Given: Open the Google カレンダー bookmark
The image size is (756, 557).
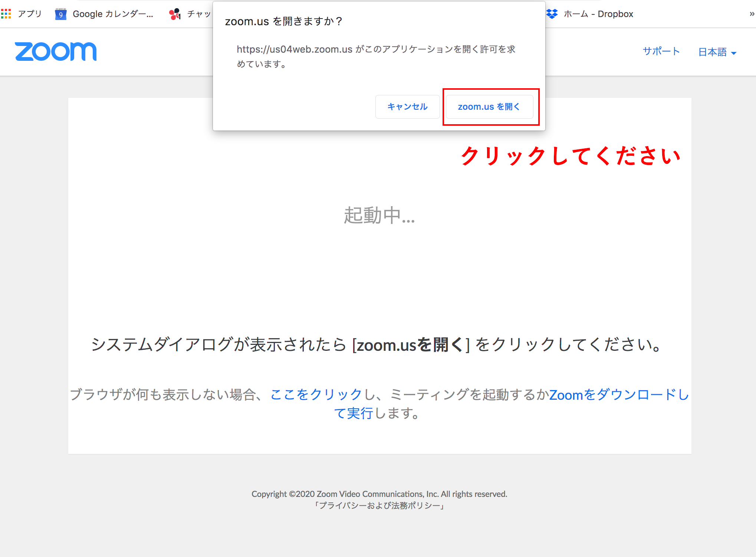Looking at the screenshot, I should click(x=104, y=14).
